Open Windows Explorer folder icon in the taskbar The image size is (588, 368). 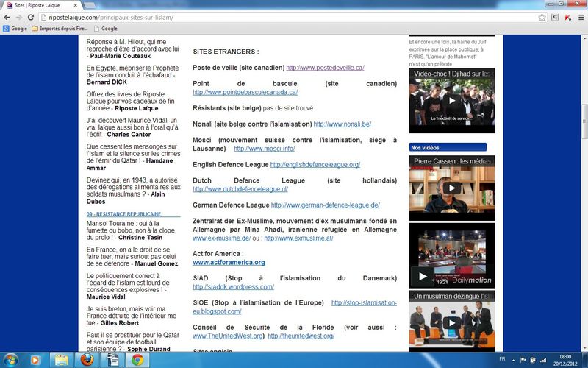pos(62,360)
